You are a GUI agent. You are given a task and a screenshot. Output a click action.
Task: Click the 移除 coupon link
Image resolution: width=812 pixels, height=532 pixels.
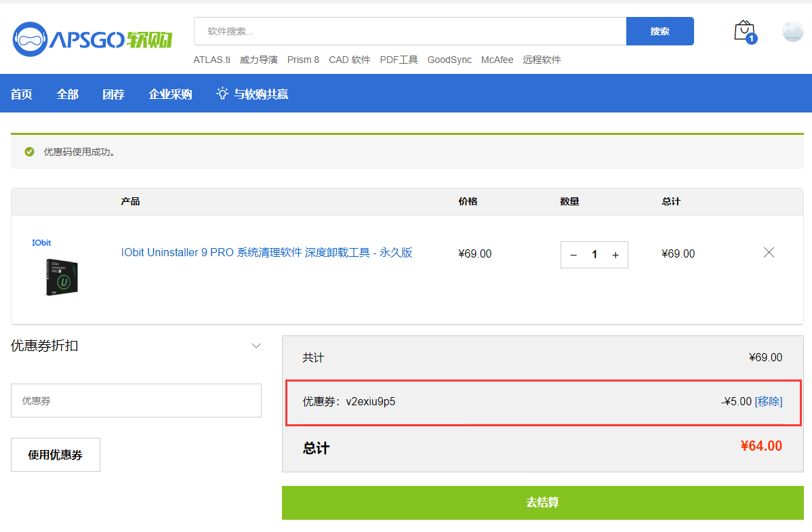769,401
